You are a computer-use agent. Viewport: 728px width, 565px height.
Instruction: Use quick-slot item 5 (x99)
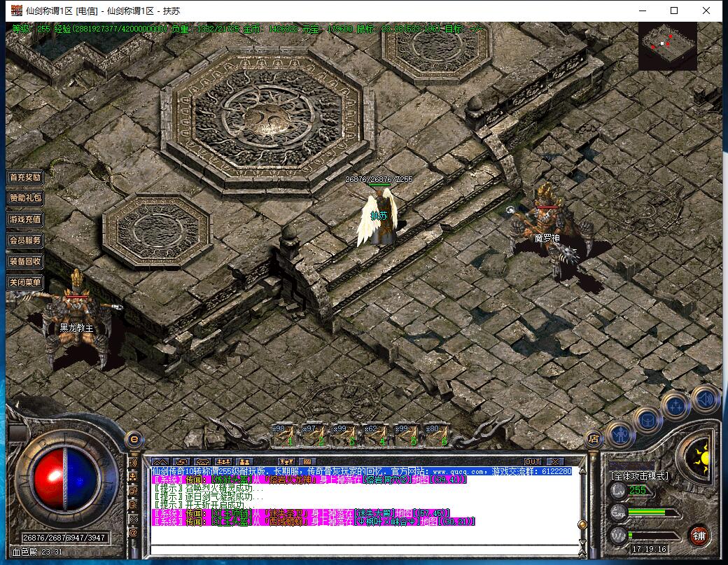[407, 435]
